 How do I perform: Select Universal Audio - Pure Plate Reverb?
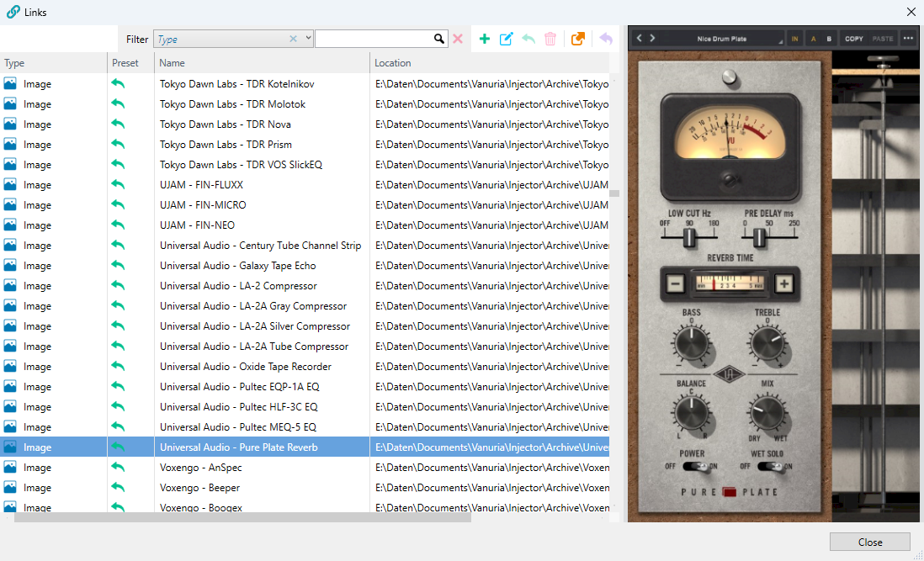click(x=239, y=447)
